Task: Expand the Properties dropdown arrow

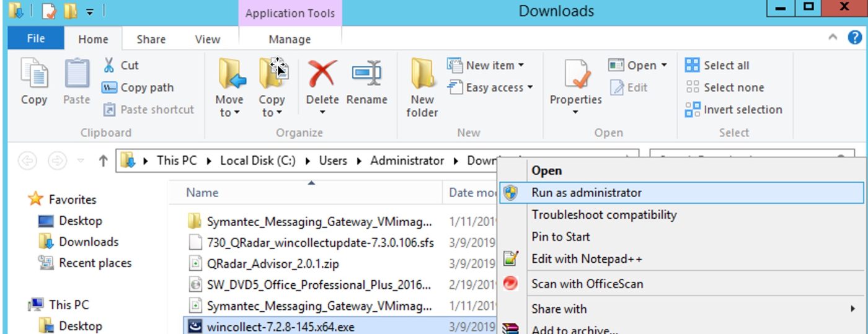Action: click(575, 112)
